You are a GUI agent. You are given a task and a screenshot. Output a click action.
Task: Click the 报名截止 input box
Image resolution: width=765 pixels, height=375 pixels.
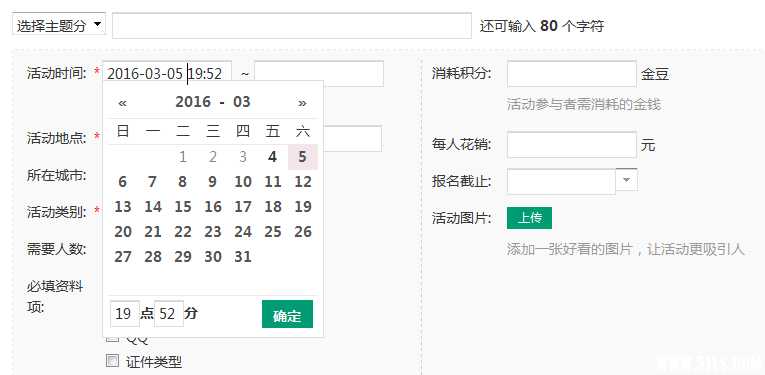point(562,181)
